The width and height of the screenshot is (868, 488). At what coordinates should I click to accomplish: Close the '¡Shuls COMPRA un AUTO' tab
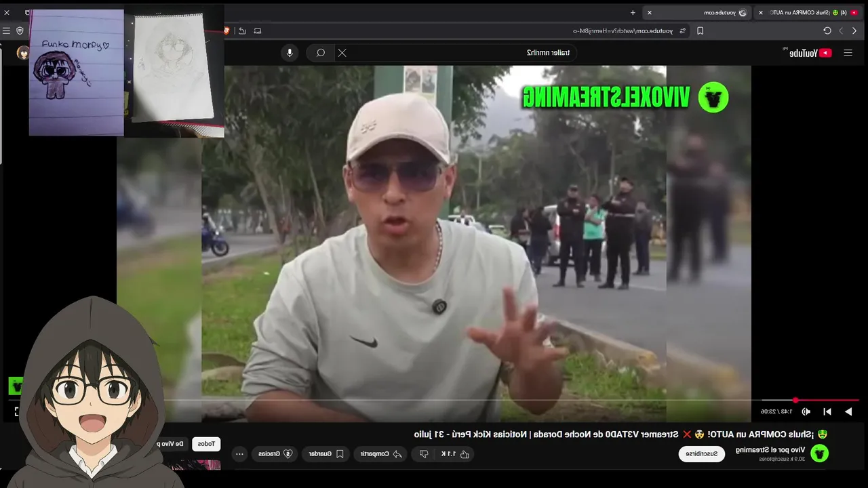pyautogui.click(x=760, y=12)
